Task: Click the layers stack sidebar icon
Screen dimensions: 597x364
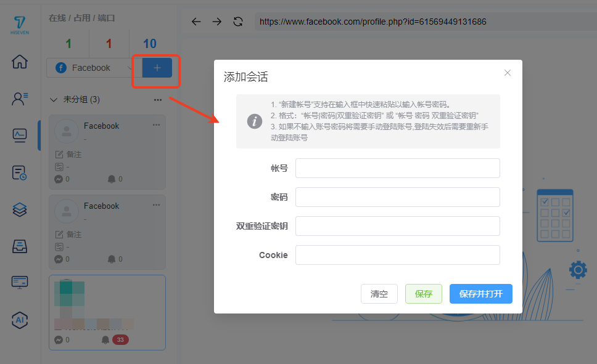Action: click(x=20, y=209)
